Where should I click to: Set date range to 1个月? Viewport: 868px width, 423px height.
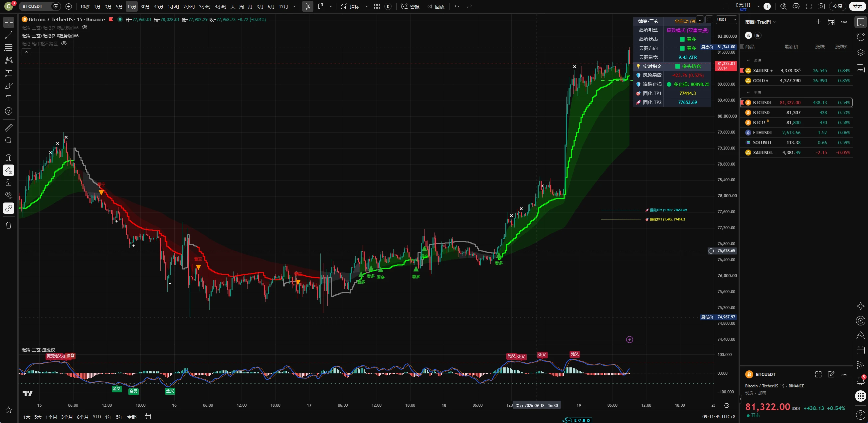point(51,417)
